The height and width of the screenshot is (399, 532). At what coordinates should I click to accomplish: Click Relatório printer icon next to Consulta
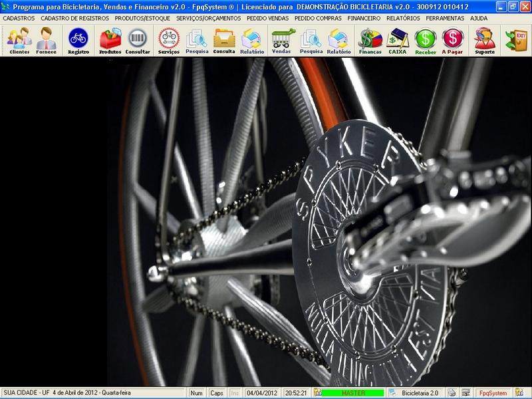(252, 41)
